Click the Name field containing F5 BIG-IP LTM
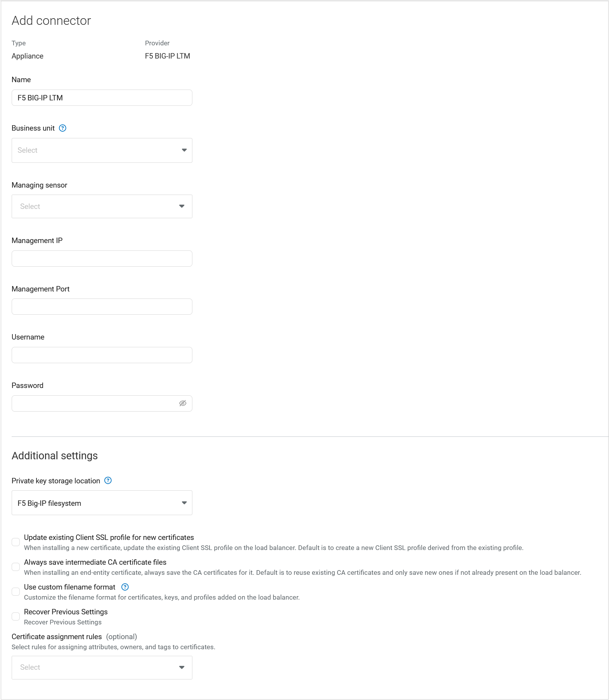The width and height of the screenshot is (609, 700). (102, 98)
